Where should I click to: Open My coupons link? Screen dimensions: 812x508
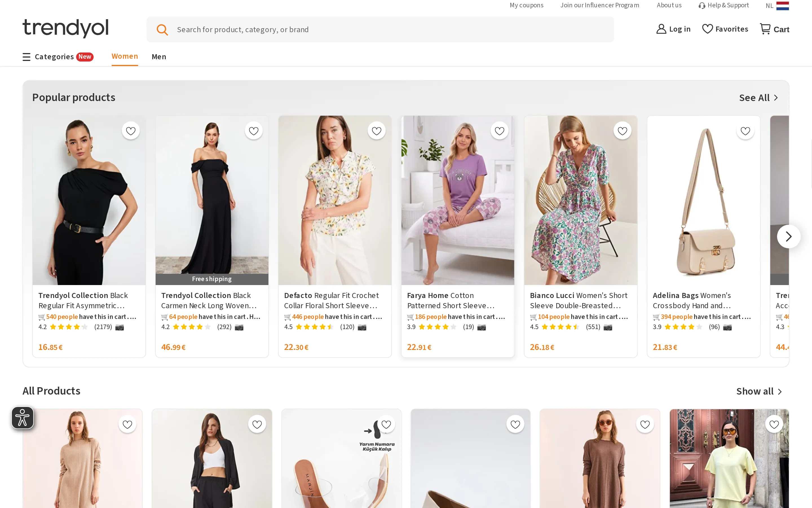pos(526,5)
